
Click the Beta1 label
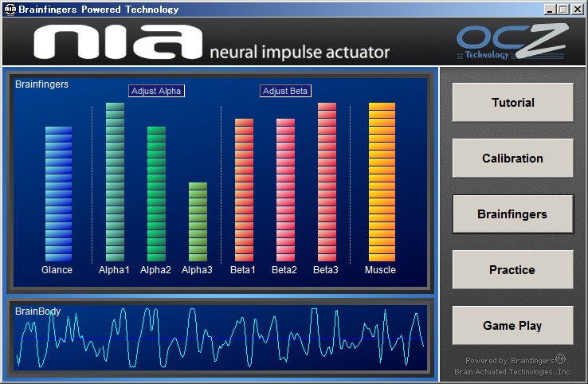(x=243, y=270)
